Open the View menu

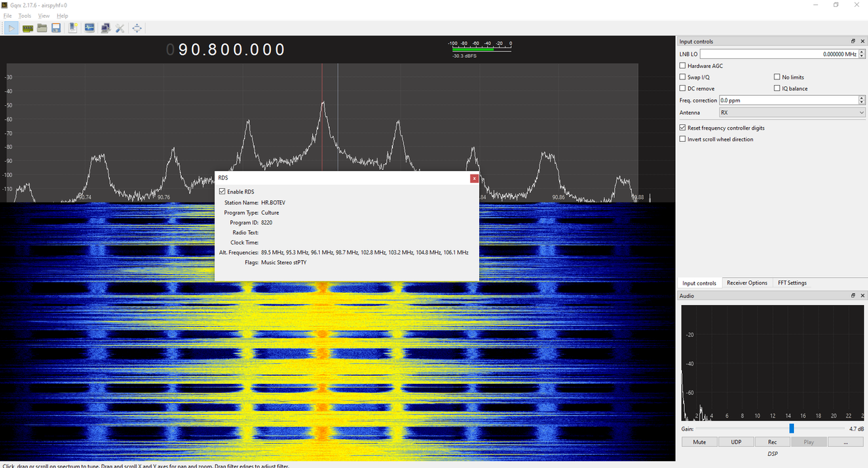tap(43, 16)
